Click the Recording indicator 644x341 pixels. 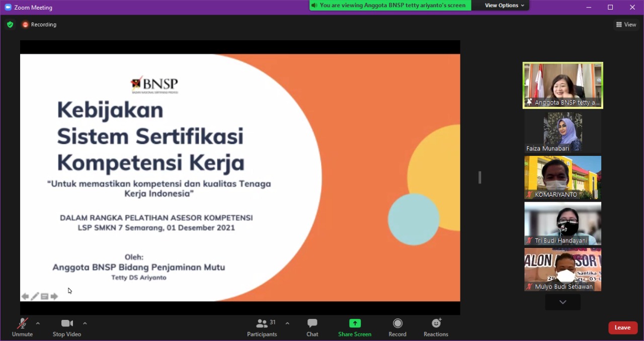coord(39,25)
